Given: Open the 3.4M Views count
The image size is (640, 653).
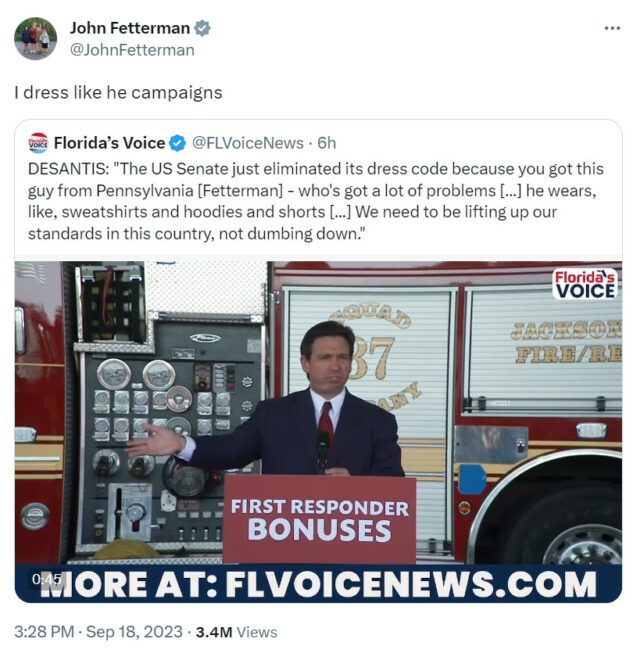Looking at the screenshot, I should tap(236, 632).
